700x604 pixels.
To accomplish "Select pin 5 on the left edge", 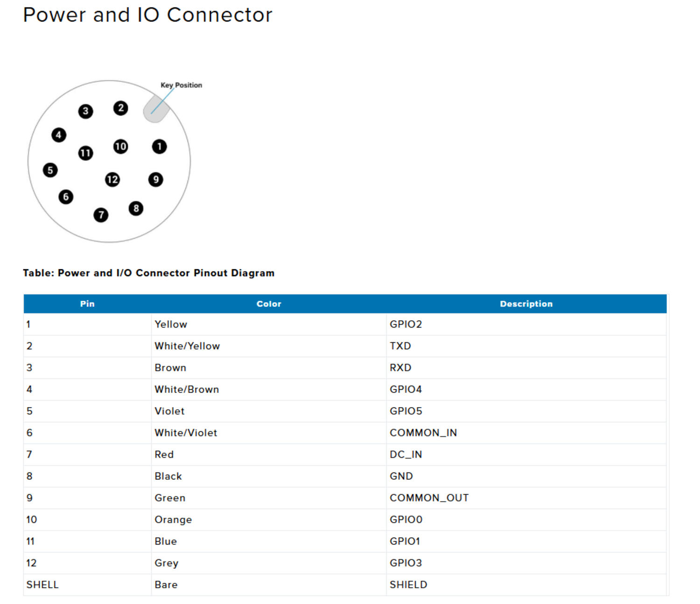I will click(50, 169).
